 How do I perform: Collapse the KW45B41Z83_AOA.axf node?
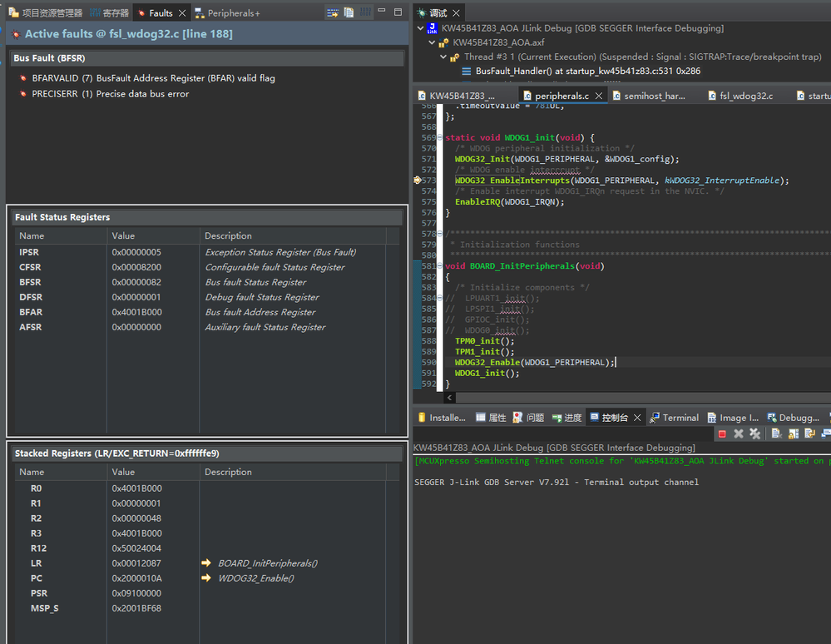click(x=432, y=42)
